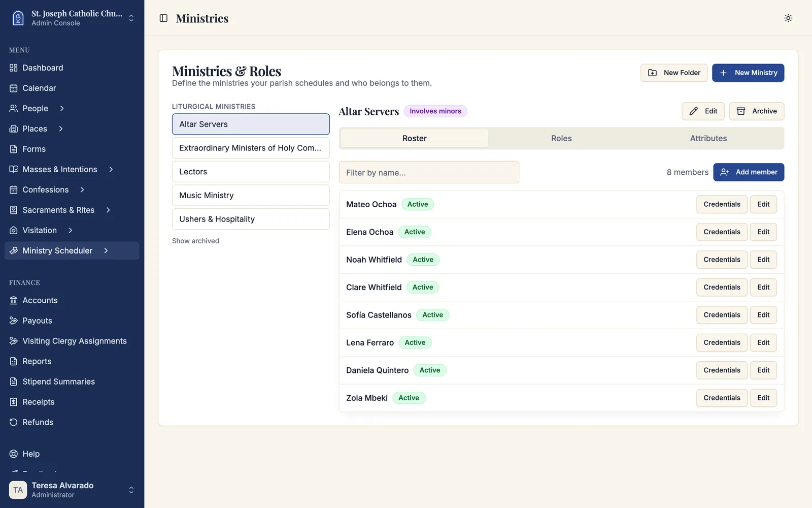Click the pencil icon on Altar Servers Edit
812x508 pixels.
694,111
